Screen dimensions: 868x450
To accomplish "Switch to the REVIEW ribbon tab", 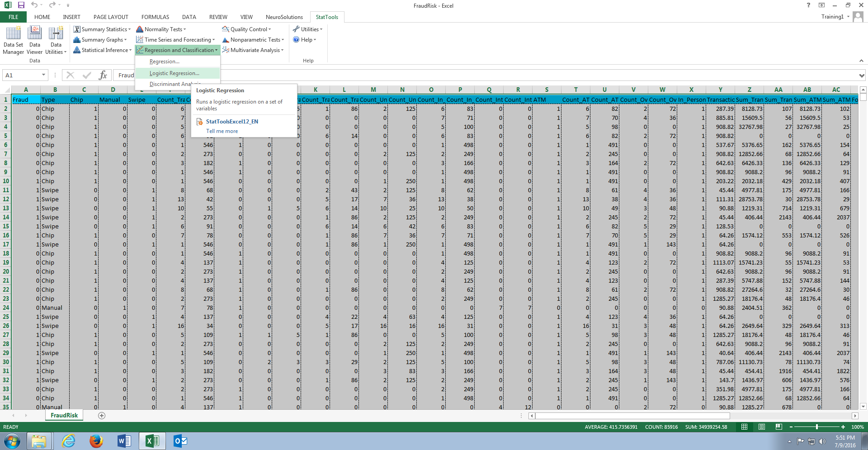I will [x=218, y=17].
